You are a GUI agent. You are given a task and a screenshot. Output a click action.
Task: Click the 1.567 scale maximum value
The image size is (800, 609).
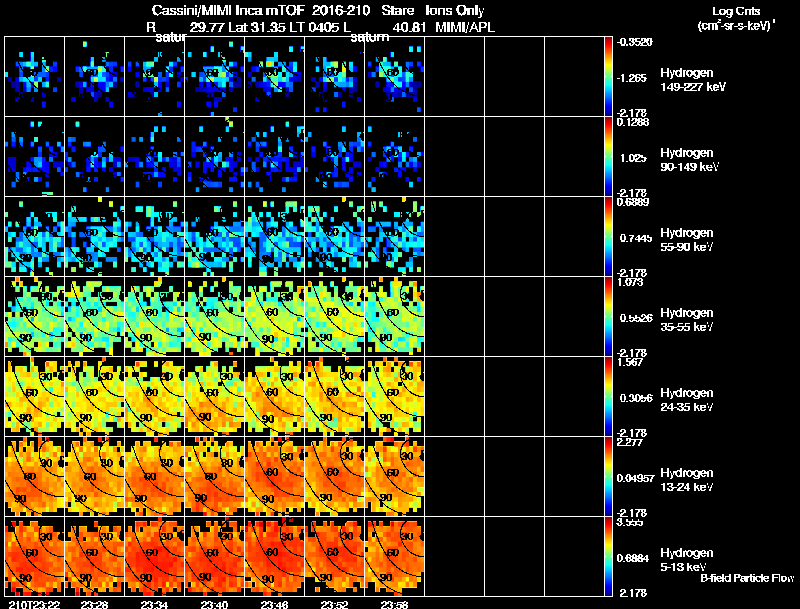click(x=630, y=362)
